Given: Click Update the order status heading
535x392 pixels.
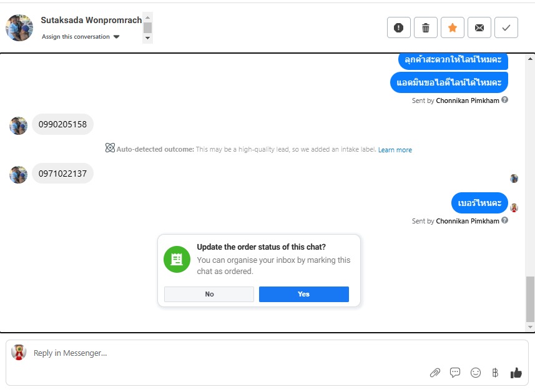Looking at the screenshot, I should 261,247.
